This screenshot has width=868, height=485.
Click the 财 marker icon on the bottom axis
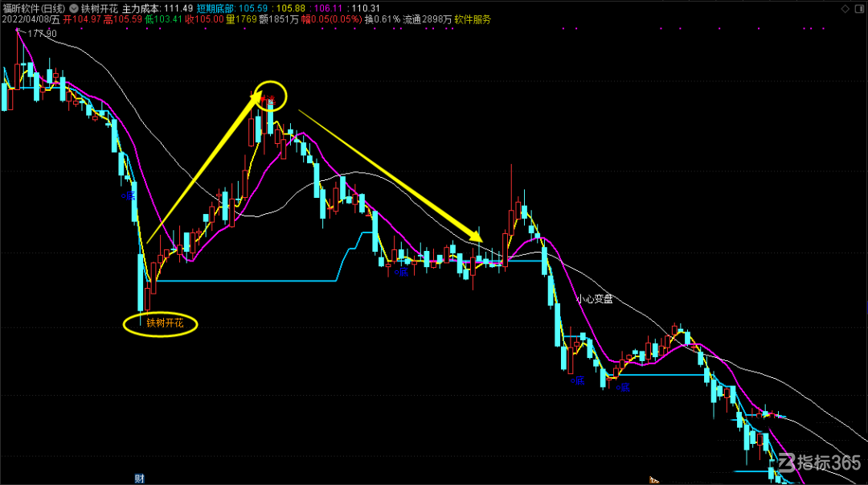point(140,479)
